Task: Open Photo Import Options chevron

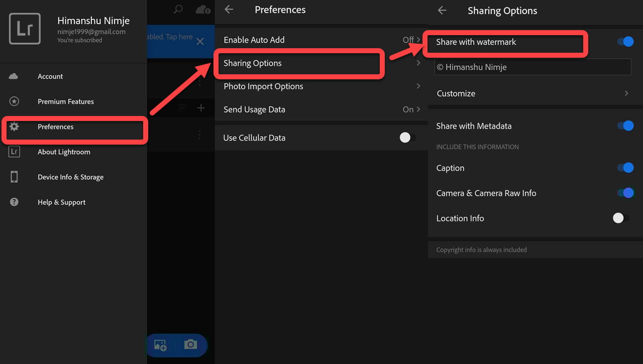Action: coord(418,86)
